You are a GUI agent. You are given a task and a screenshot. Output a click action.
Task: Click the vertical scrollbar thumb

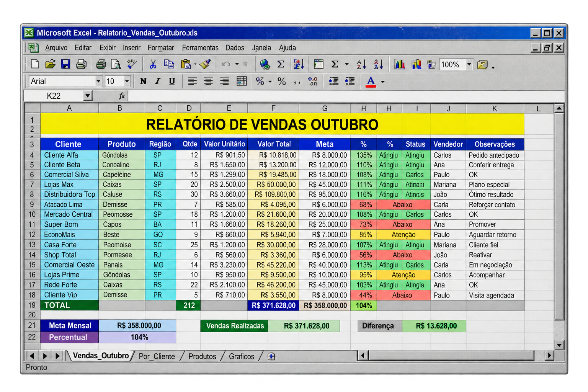[x=559, y=216]
